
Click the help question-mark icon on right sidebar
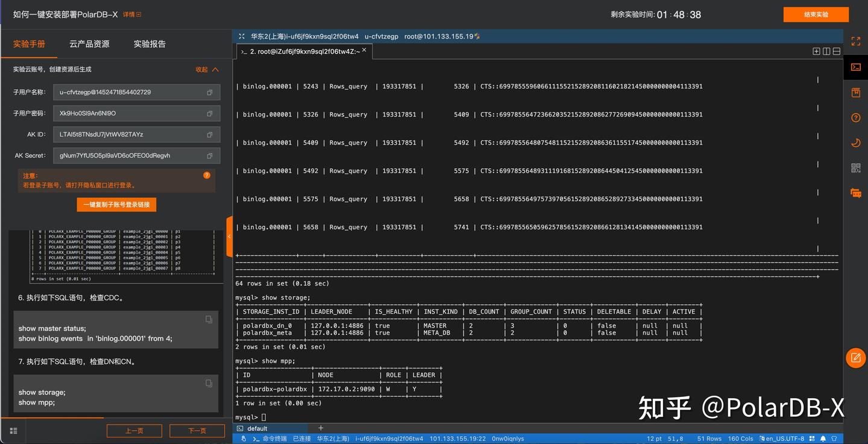(855, 118)
